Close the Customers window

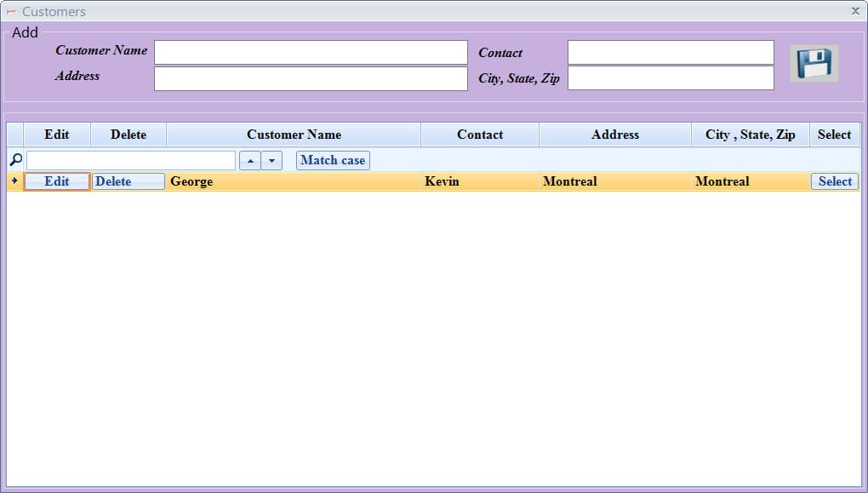[855, 11]
